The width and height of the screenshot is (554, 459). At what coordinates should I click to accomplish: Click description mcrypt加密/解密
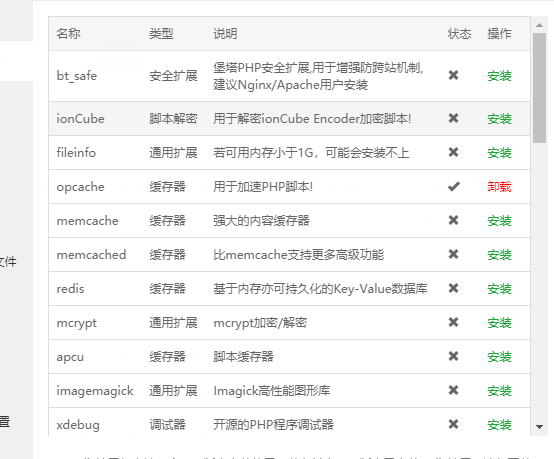point(260,323)
